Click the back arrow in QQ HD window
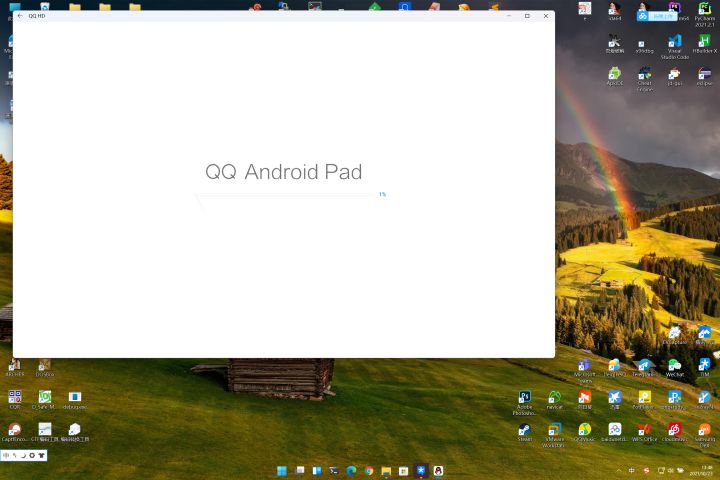Image resolution: width=720 pixels, height=480 pixels. tap(20, 16)
